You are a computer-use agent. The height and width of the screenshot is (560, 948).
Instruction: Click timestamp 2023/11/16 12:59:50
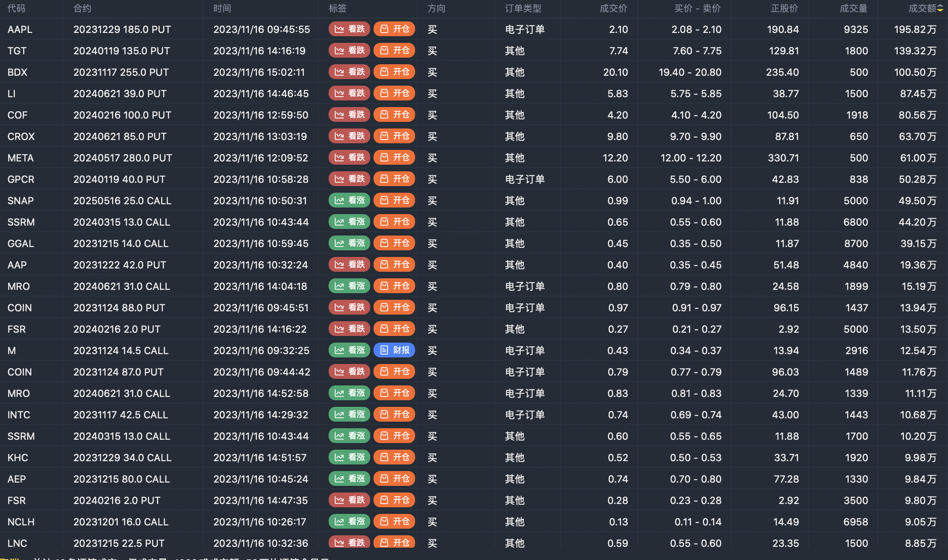coord(261,115)
